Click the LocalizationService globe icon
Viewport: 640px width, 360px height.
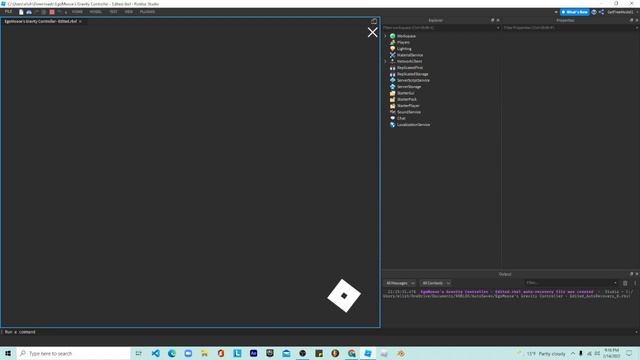point(392,124)
